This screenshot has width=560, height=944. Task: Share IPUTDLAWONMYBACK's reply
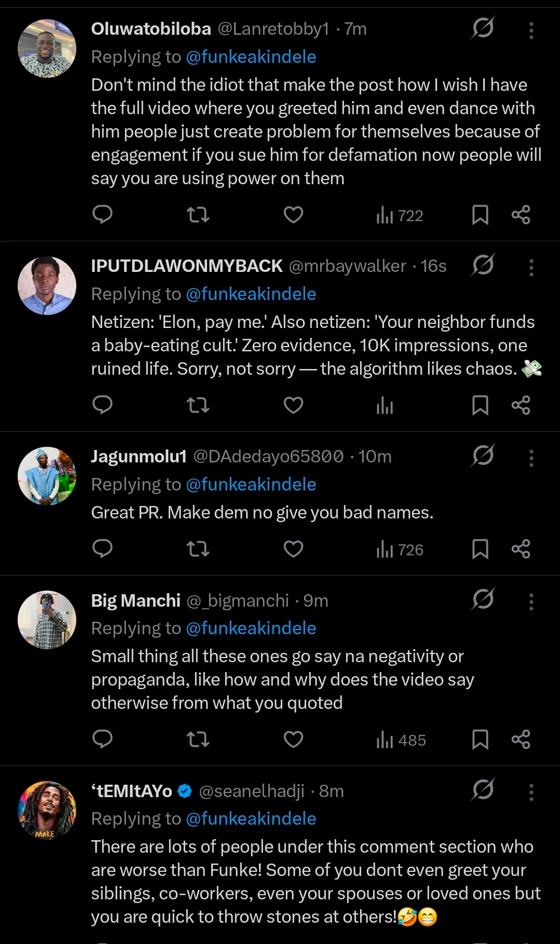click(x=521, y=405)
